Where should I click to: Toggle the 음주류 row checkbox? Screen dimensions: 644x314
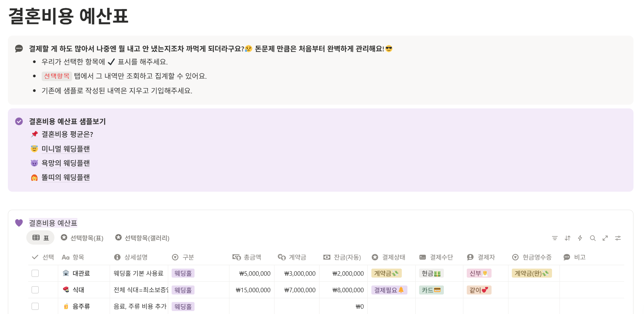[x=35, y=306]
